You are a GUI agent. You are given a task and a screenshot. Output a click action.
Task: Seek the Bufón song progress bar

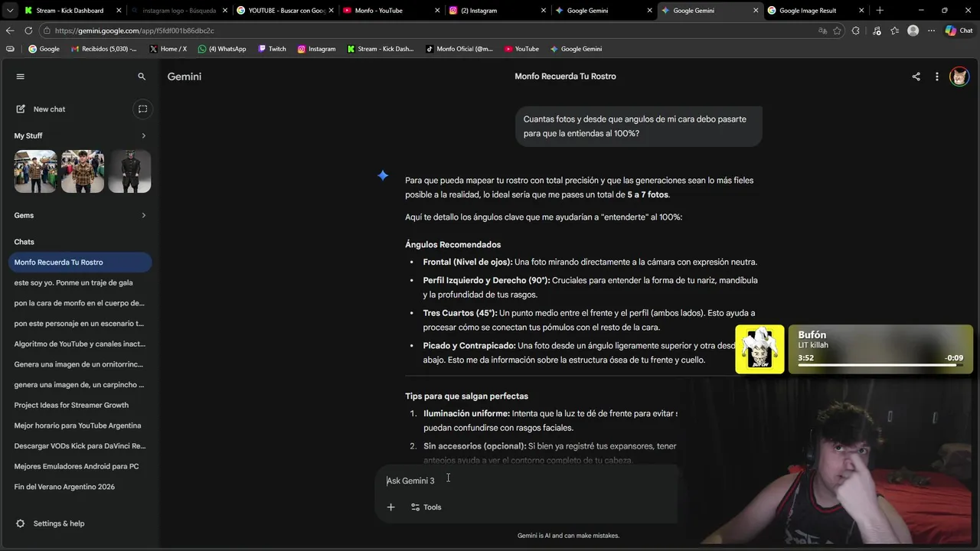coord(880,365)
